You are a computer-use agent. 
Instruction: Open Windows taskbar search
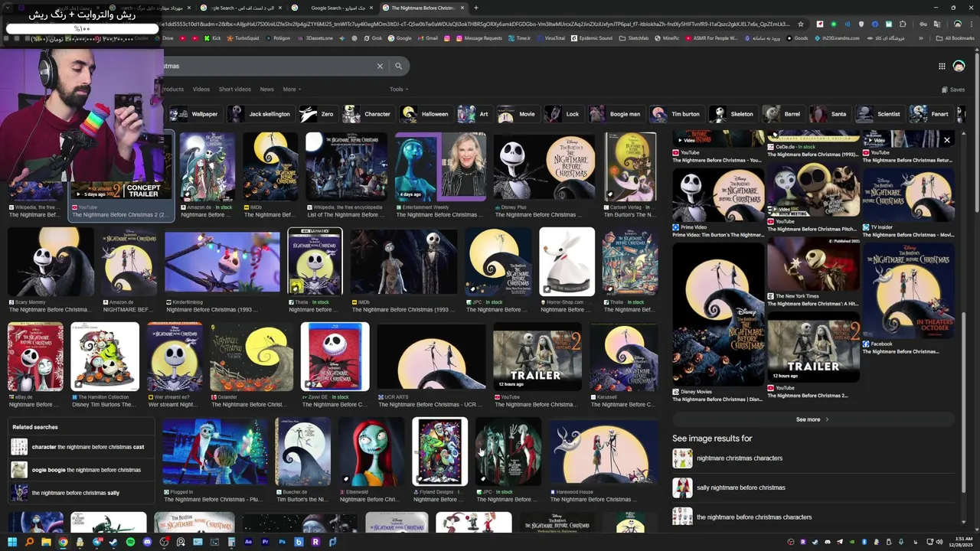29,542
